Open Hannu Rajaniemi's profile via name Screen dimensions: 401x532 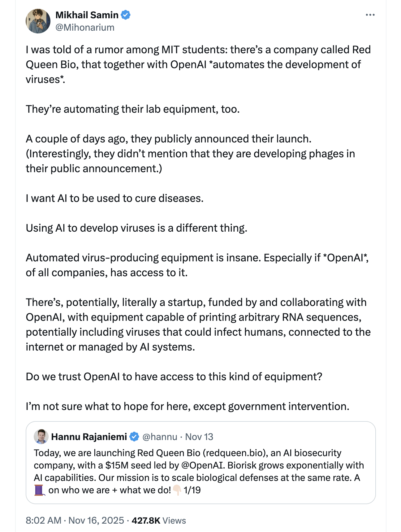click(x=89, y=437)
